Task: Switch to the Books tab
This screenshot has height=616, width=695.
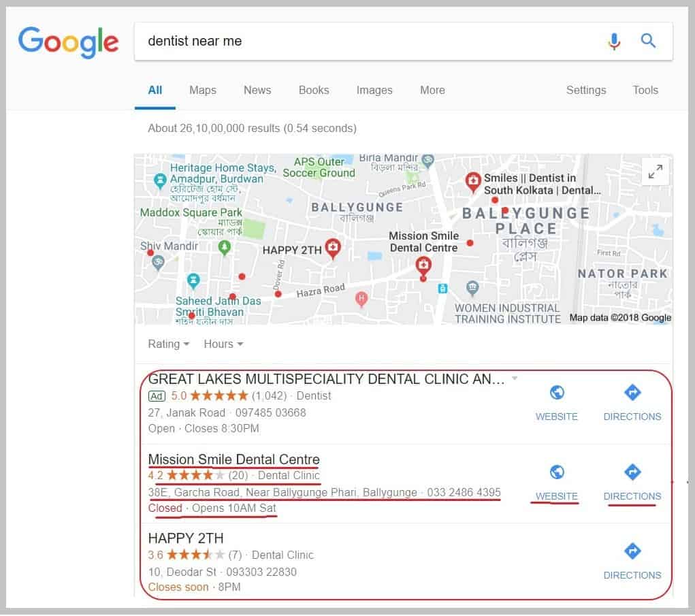Action: [x=314, y=90]
